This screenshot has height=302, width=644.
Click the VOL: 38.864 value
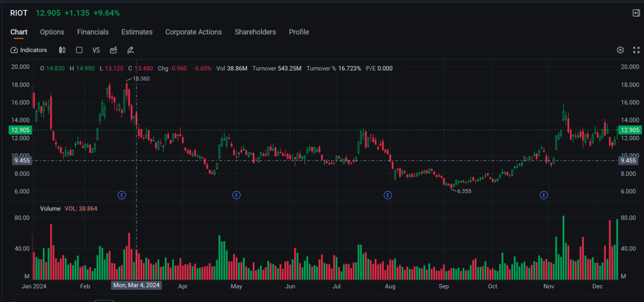pos(81,209)
